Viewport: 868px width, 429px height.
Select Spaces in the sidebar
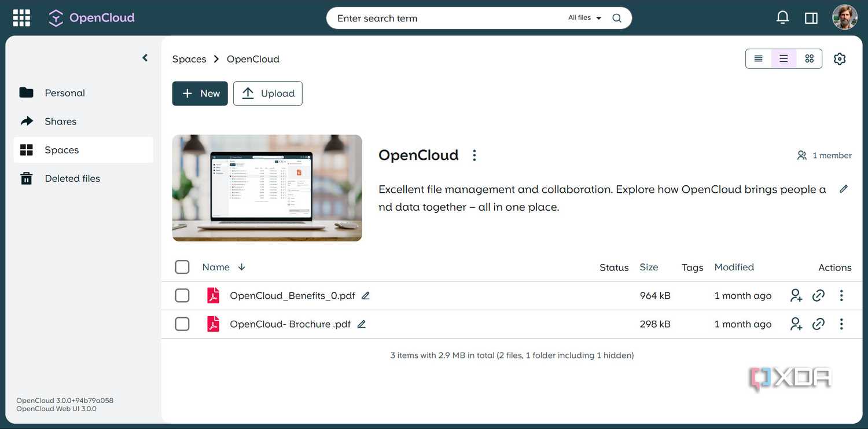(83, 150)
